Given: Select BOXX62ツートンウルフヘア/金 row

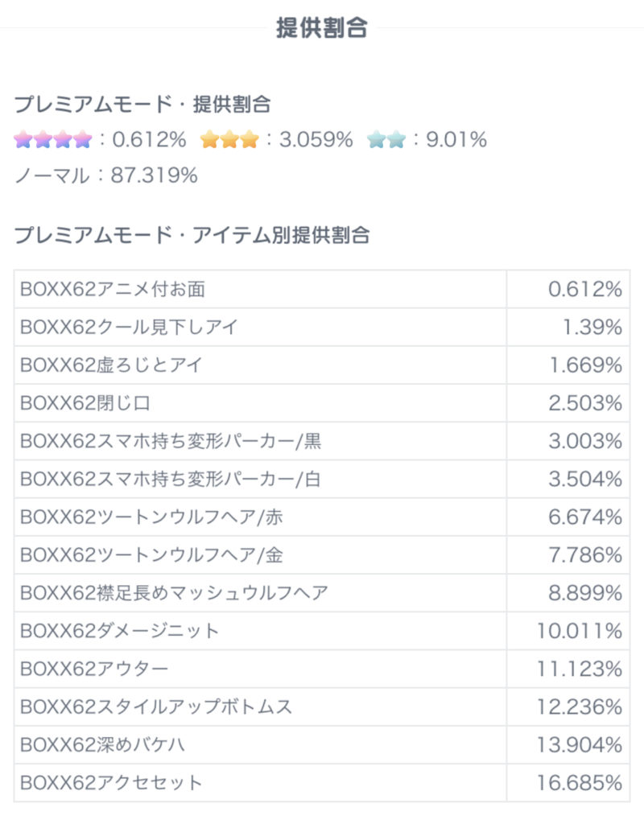Looking at the screenshot, I should click(x=151, y=555).
